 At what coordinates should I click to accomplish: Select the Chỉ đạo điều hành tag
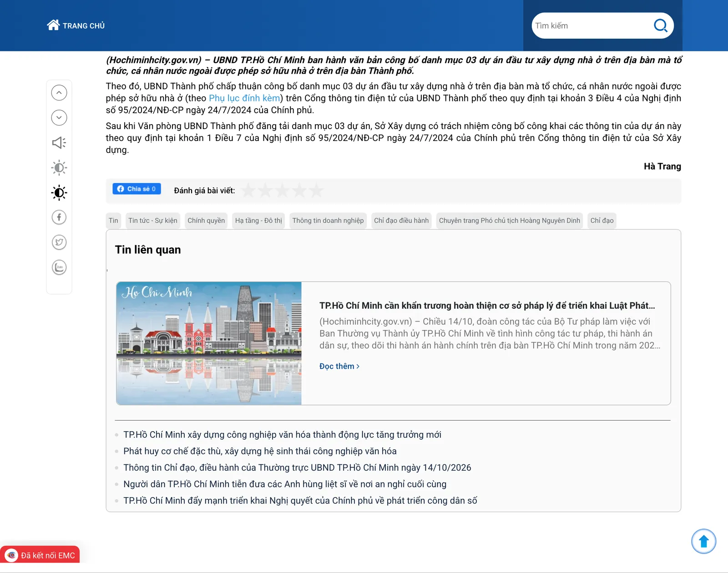click(x=401, y=221)
